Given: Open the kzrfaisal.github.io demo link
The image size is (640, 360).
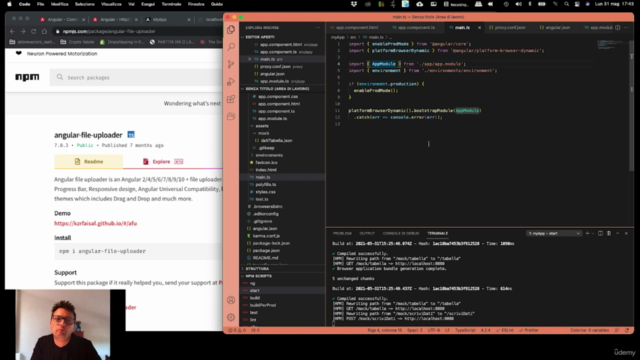Looking at the screenshot, I should point(96,223).
